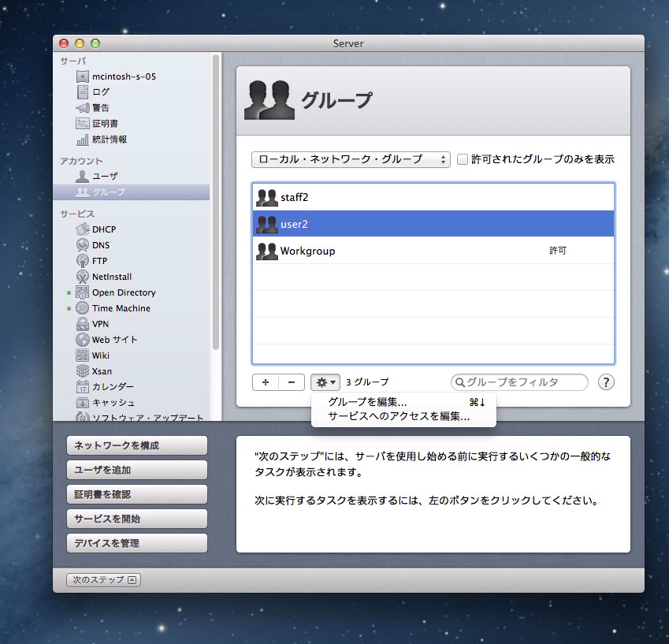Click the グループをフィルタ search field
The height and width of the screenshot is (644, 669).
pos(519,382)
